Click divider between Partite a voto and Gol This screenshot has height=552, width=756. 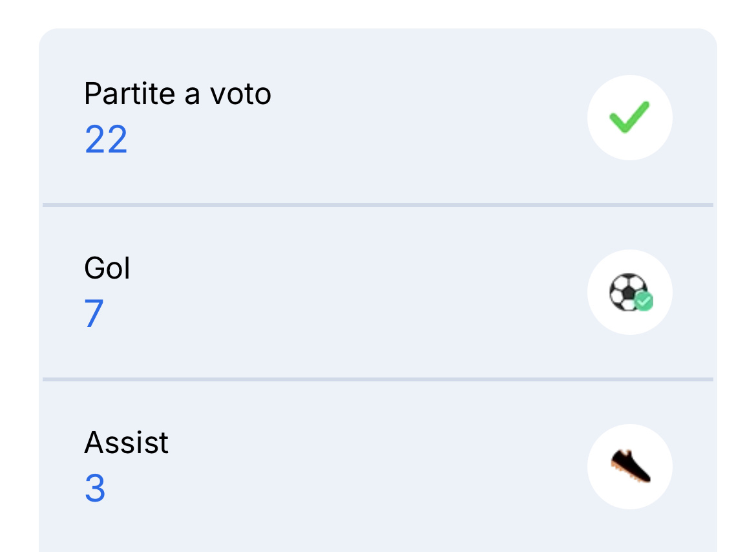coord(378,205)
